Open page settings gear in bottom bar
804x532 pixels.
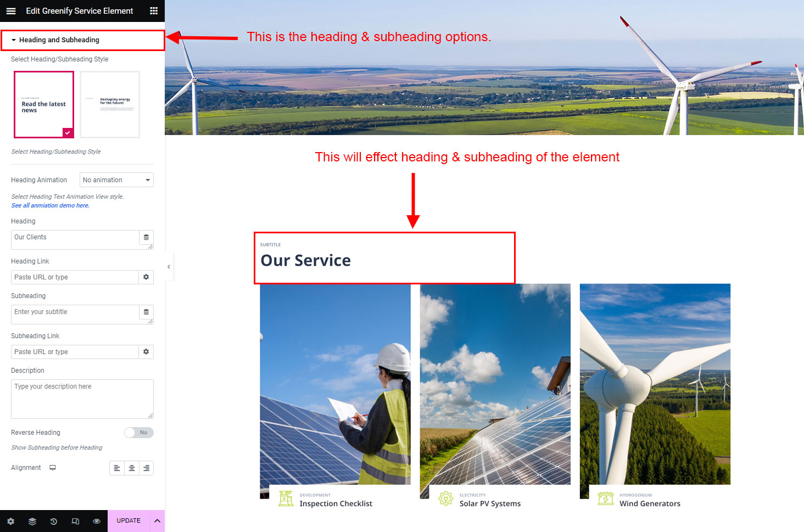11,521
